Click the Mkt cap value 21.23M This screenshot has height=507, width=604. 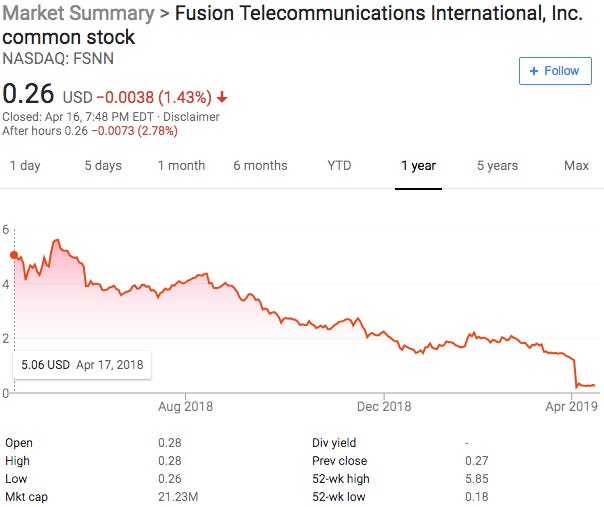click(x=180, y=496)
